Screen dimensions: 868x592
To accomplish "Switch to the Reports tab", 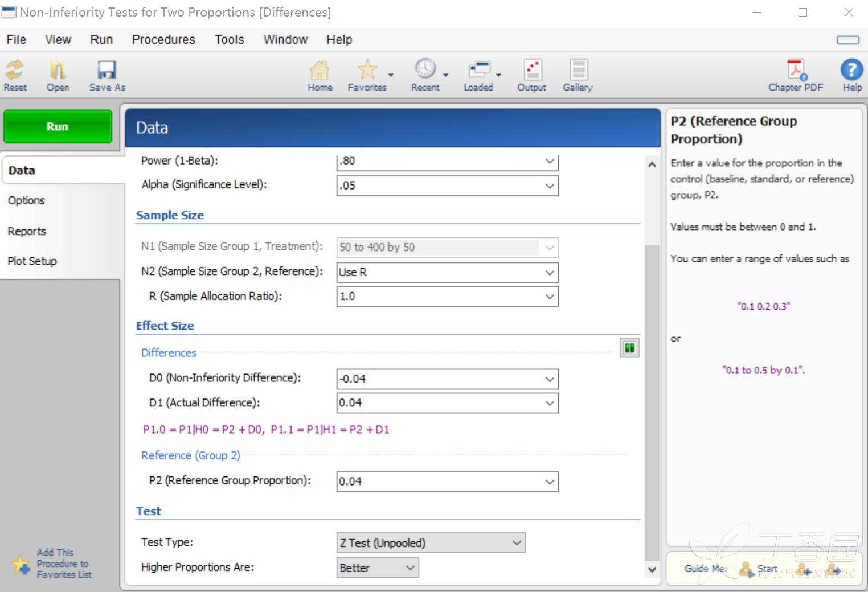I will [27, 231].
